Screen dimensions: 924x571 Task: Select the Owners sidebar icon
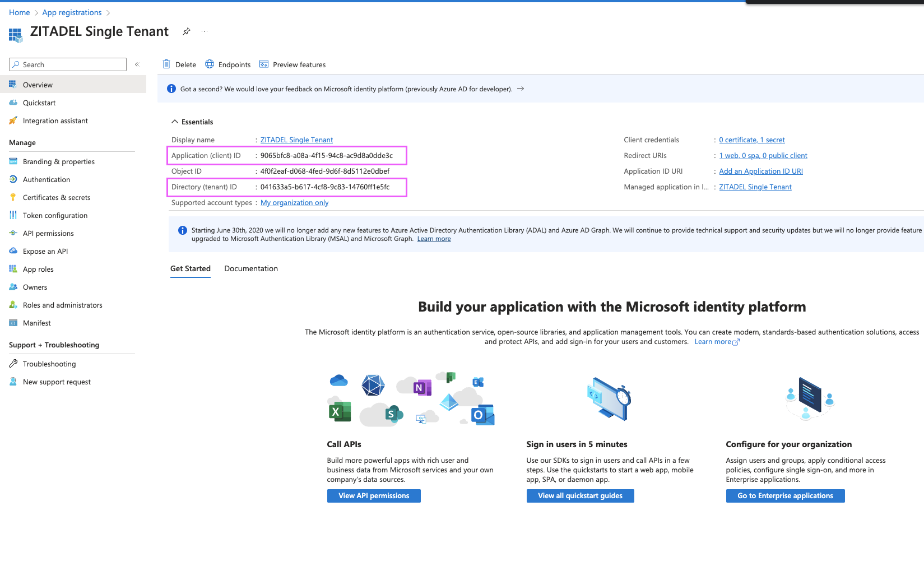(13, 287)
